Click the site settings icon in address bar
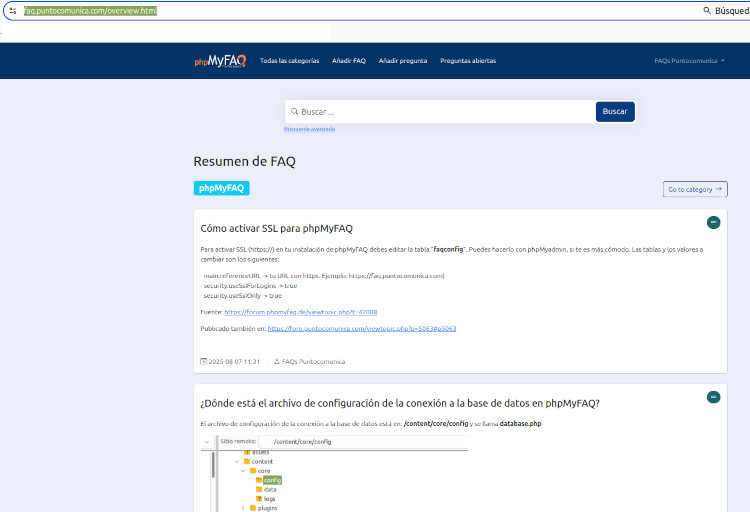The height and width of the screenshot is (512, 750). coord(13,11)
